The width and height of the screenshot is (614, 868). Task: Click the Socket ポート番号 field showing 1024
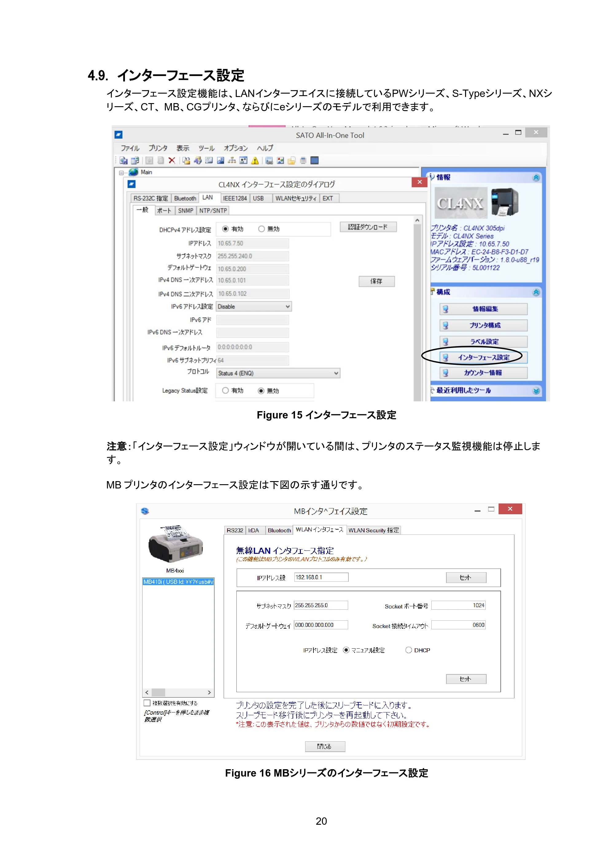(458, 605)
